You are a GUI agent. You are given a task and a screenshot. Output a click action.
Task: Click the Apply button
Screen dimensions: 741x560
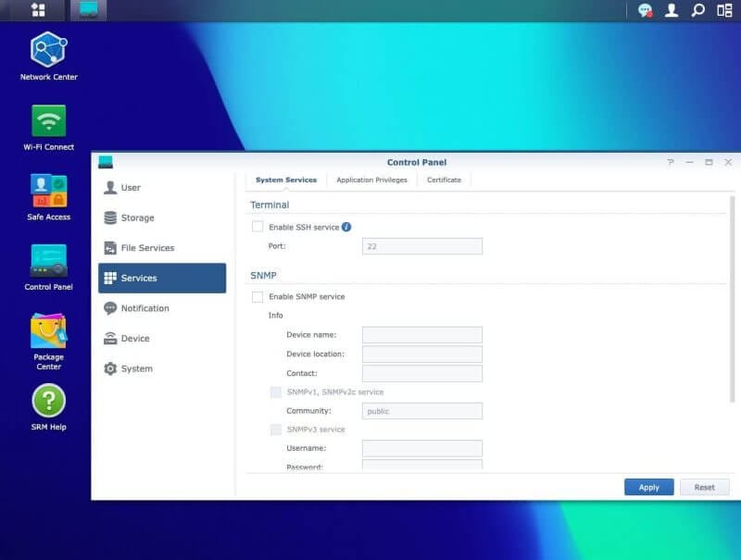[648, 487]
